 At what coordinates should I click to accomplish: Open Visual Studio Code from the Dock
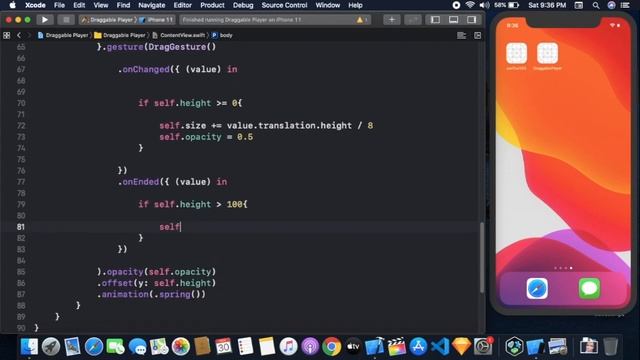coord(440,347)
